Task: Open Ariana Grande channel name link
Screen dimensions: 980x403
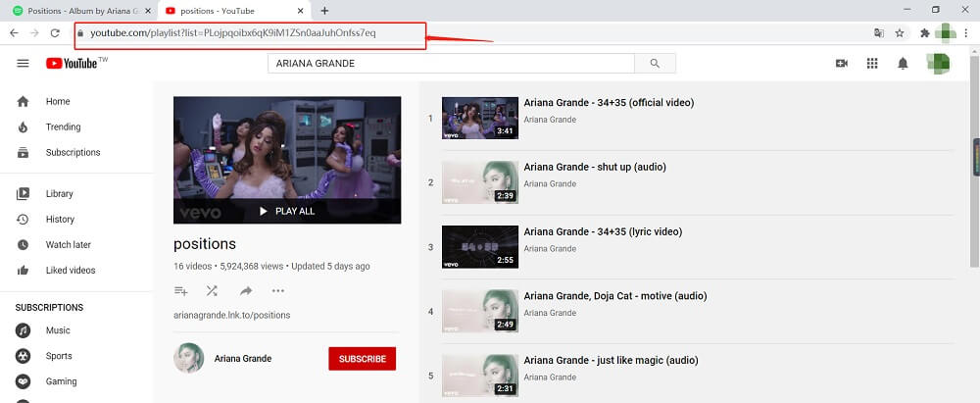Action: pos(243,359)
